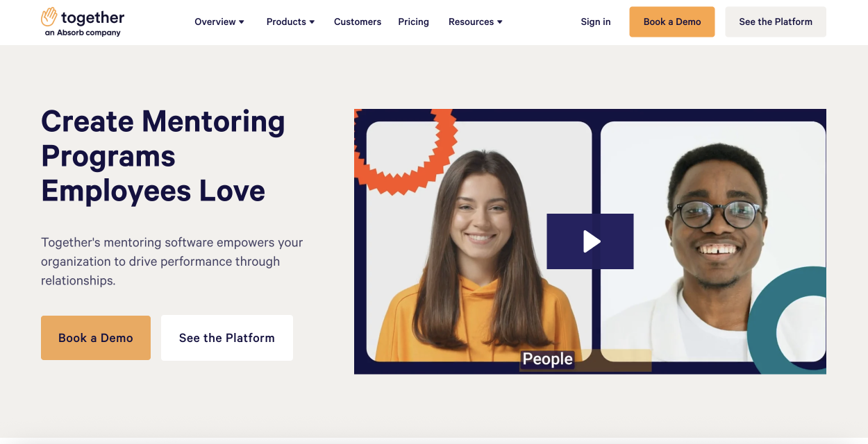The width and height of the screenshot is (868, 444).
Task: Play the mentoring video
Action: coord(590,241)
